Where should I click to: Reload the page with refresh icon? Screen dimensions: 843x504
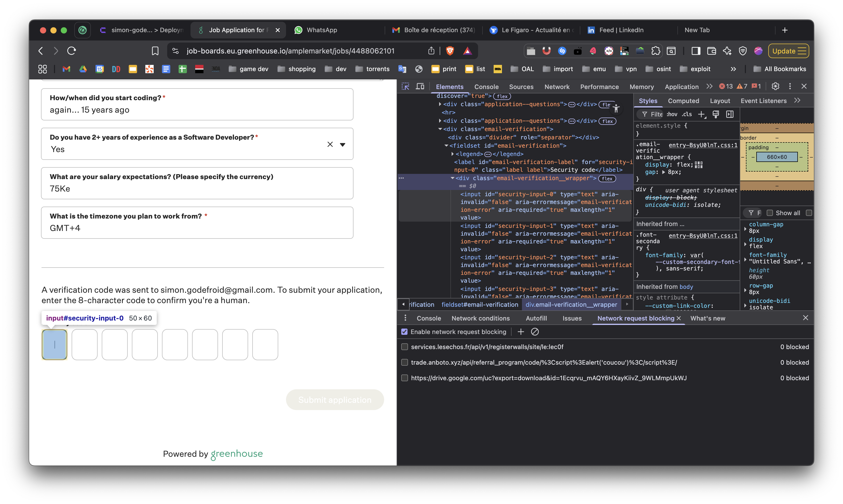coord(71,51)
